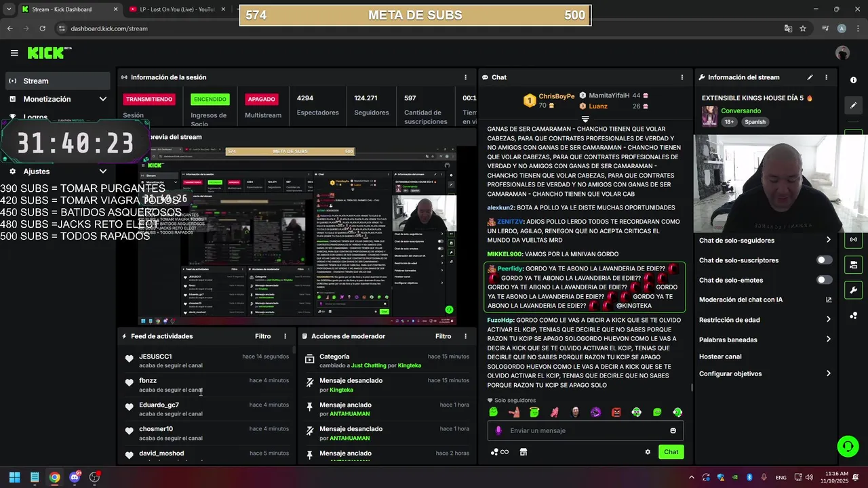Screen dimensions: 868x488
Task: Select Stream in the left sidebar
Action: 57,81
